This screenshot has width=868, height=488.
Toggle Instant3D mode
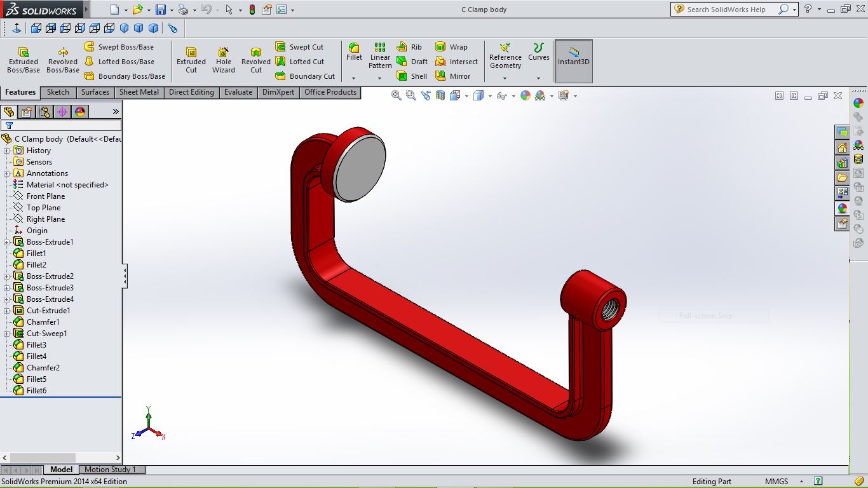(x=574, y=62)
